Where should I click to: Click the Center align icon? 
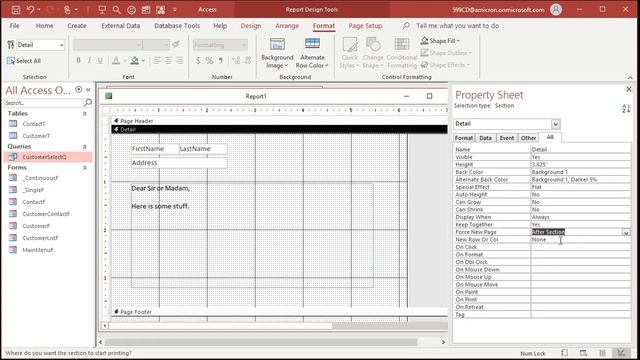168,60
